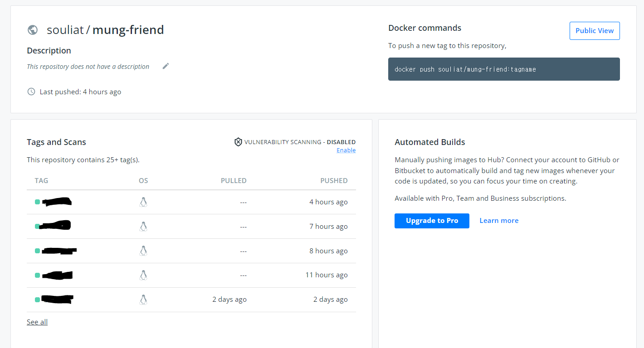This screenshot has height=348, width=644.
Task: Click the green status dot in the 11 hours ago row
Action: [37, 275]
